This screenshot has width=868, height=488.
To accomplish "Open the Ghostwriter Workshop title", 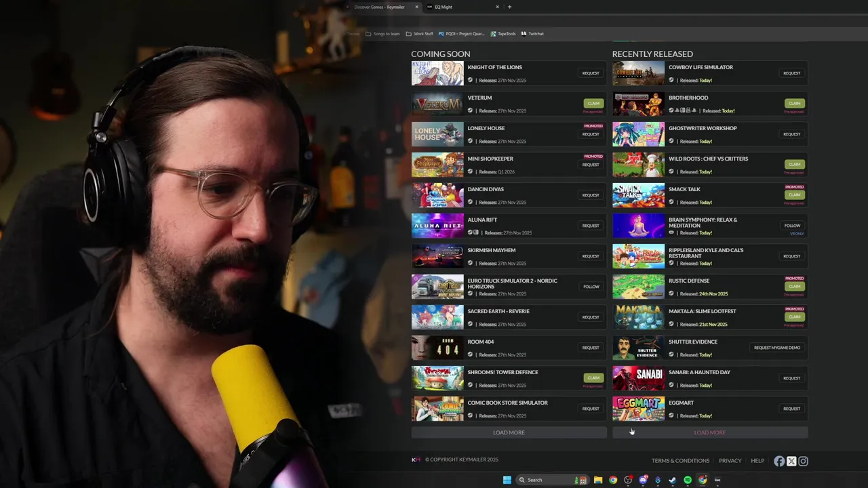I will pos(703,128).
